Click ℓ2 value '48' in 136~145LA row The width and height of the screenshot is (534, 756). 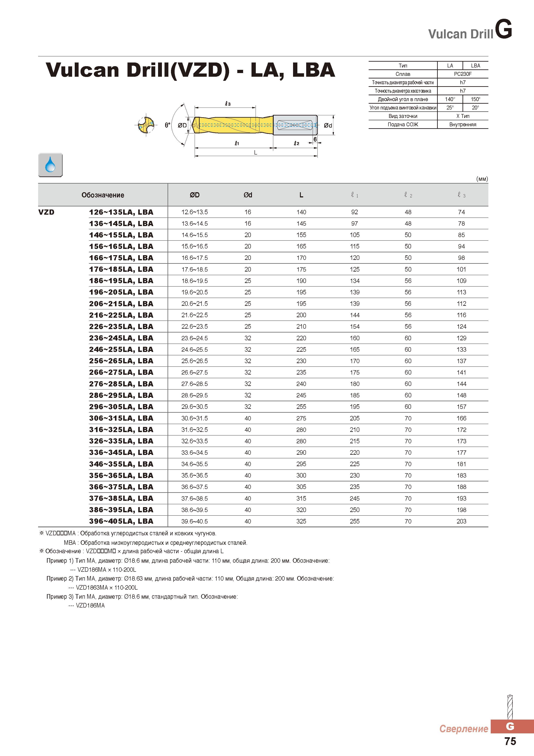pyautogui.click(x=408, y=223)
